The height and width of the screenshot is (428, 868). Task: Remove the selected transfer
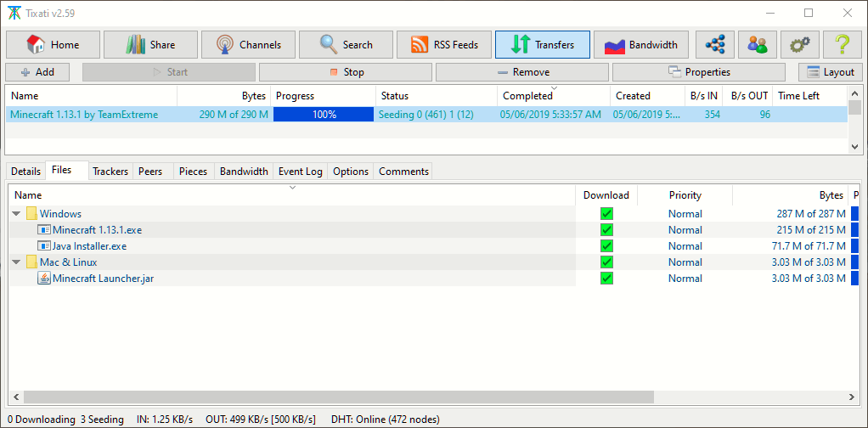522,72
